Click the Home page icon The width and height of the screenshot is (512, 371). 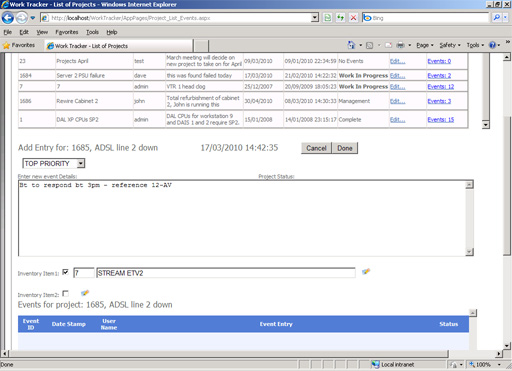351,45
